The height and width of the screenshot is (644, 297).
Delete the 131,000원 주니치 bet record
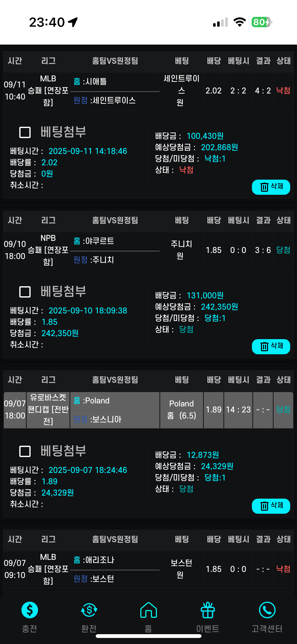[x=271, y=346]
